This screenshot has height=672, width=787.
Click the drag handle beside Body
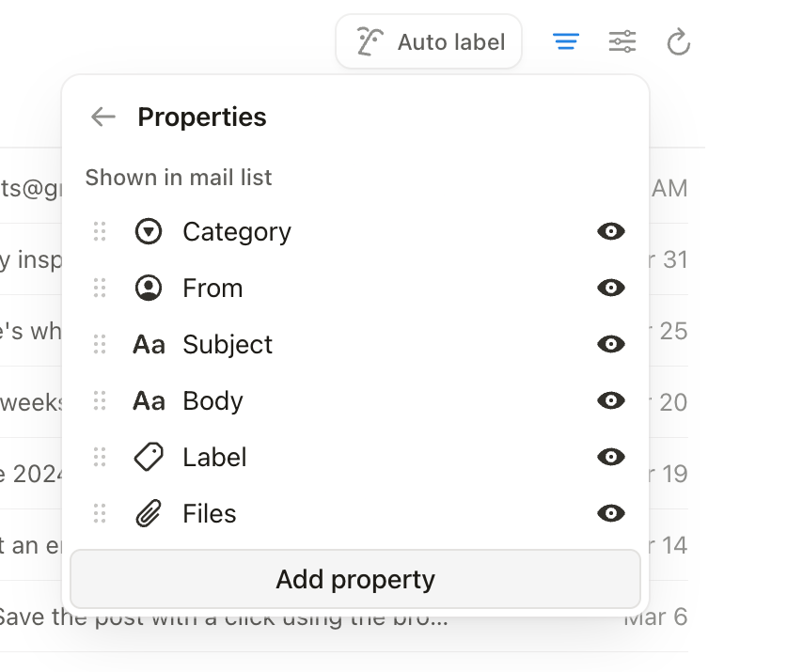(x=100, y=400)
